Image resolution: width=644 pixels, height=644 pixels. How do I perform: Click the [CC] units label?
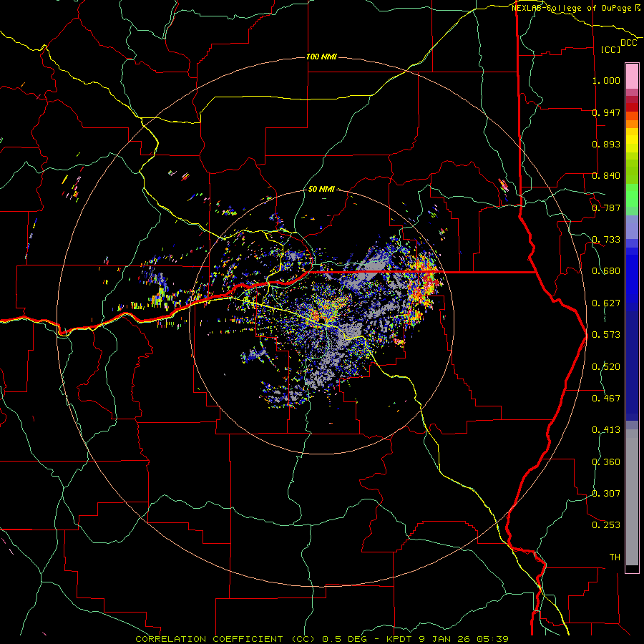point(611,49)
